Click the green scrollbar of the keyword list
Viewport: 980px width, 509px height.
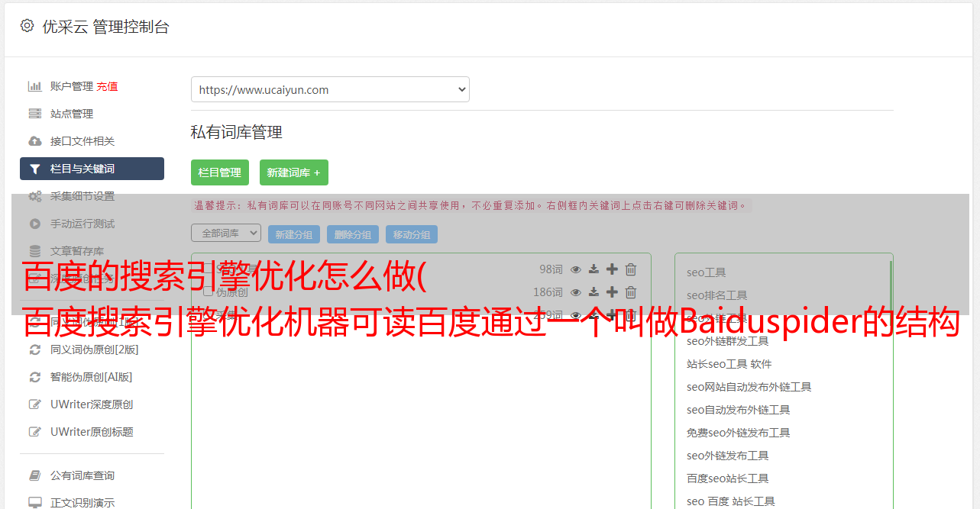[891, 288]
